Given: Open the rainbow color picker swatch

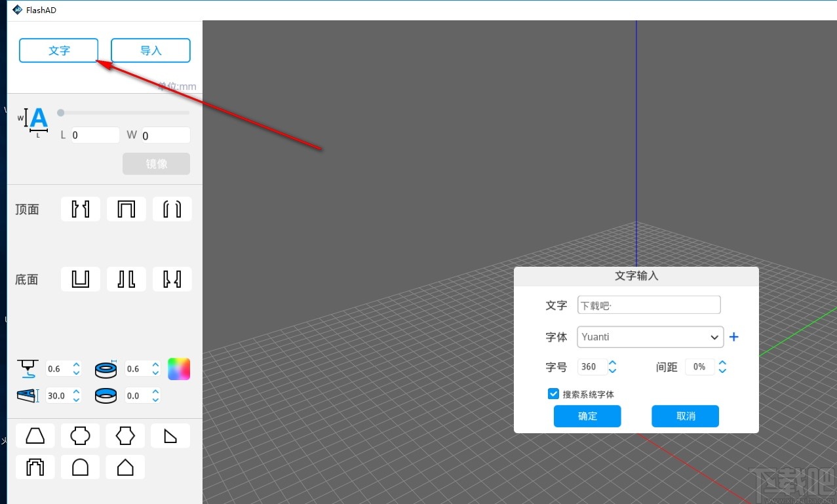Looking at the screenshot, I should click(178, 368).
